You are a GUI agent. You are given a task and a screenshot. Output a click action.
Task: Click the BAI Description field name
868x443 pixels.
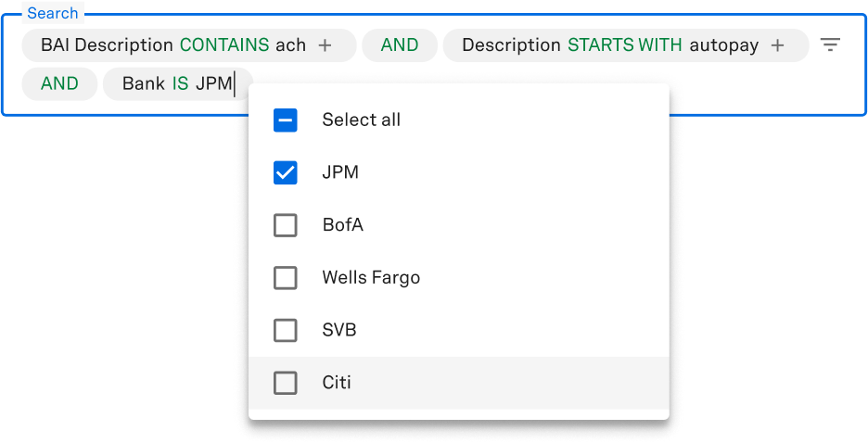pyautogui.click(x=107, y=45)
